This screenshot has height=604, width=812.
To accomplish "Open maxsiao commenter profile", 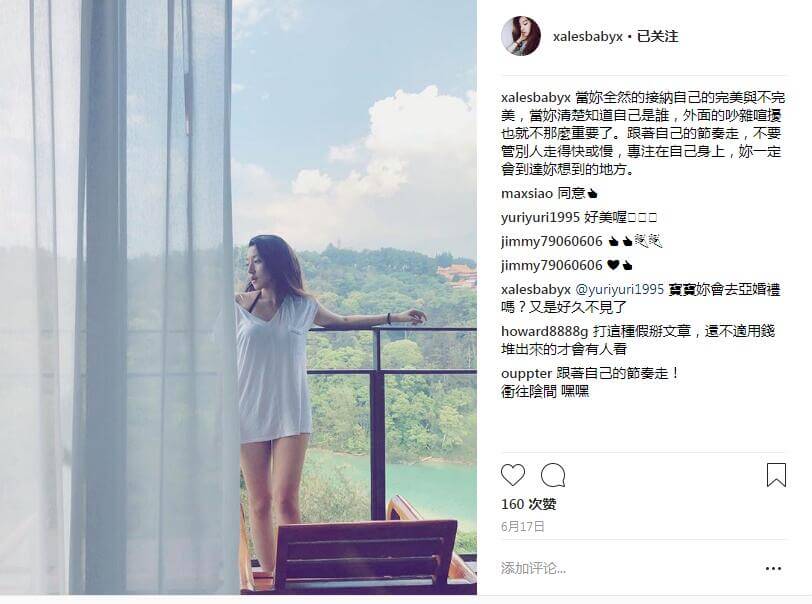I will pos(527,194).
